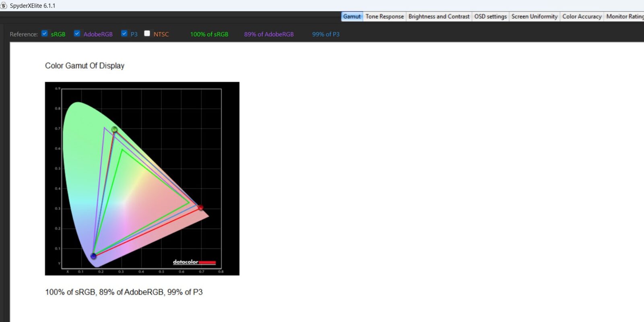Image resolution: width=644 pixels, height=322 pixels.
Task: Toggle off the P3 reference checkbox
Action: 124,34
